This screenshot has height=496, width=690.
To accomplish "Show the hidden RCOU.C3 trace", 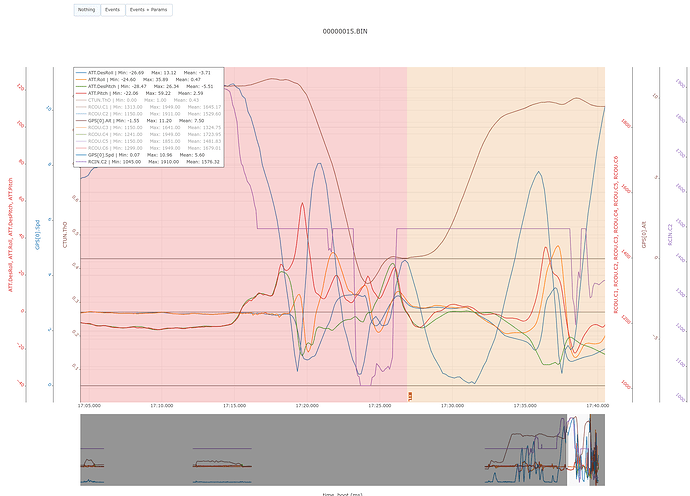I will click(x=148, y=128).
